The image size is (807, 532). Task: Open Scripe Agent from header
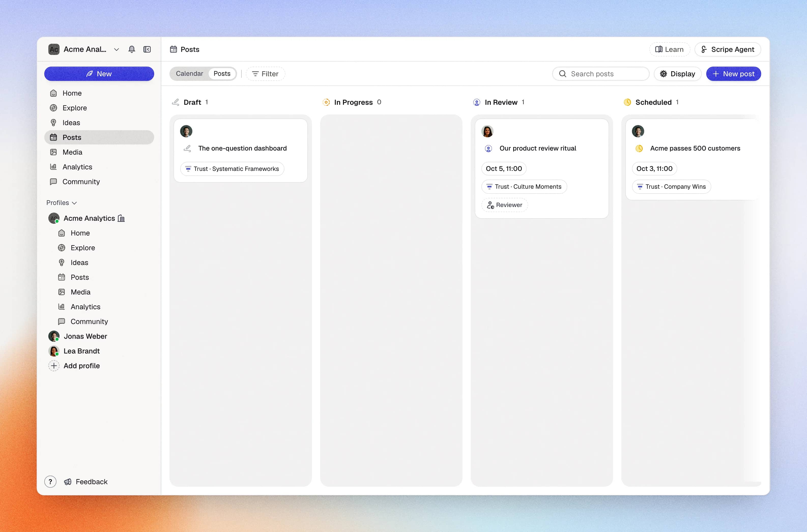[x=728, y=49]
